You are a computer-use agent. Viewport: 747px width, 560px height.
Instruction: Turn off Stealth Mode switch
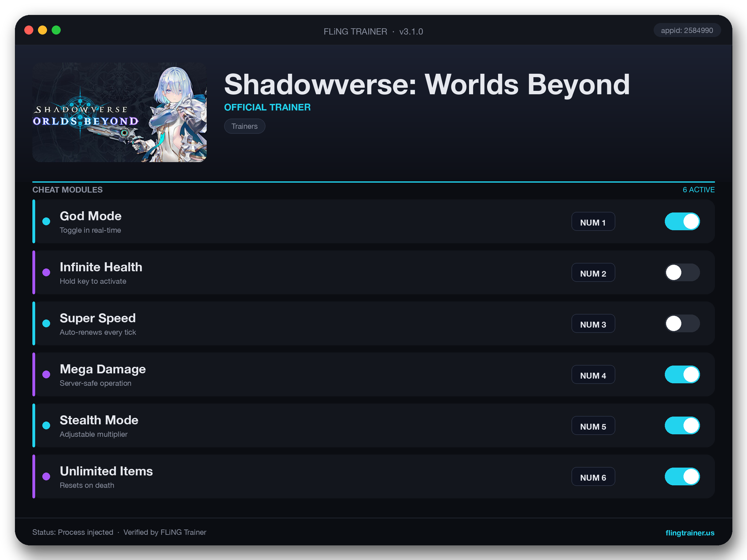[x=682, y=425]
